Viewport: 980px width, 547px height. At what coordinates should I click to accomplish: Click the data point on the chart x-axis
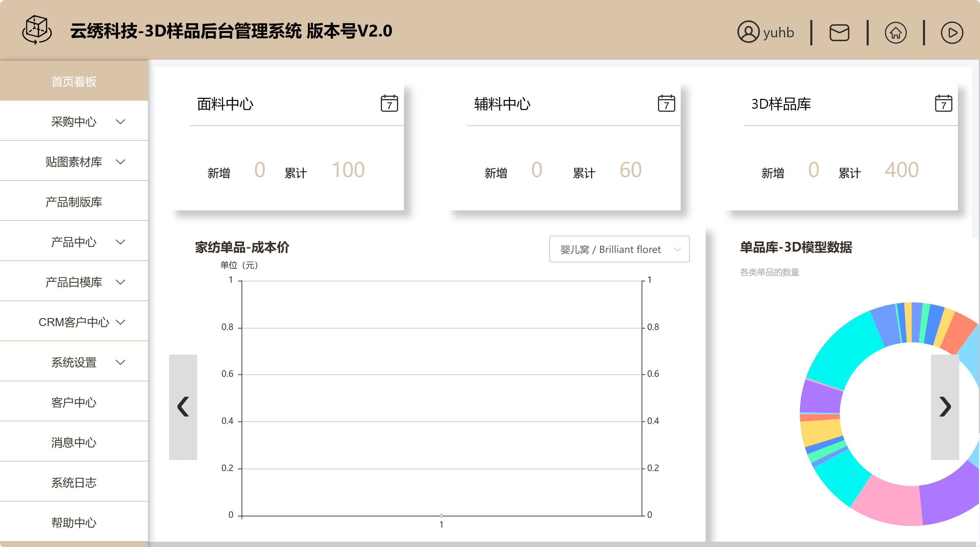coord(441,515)
